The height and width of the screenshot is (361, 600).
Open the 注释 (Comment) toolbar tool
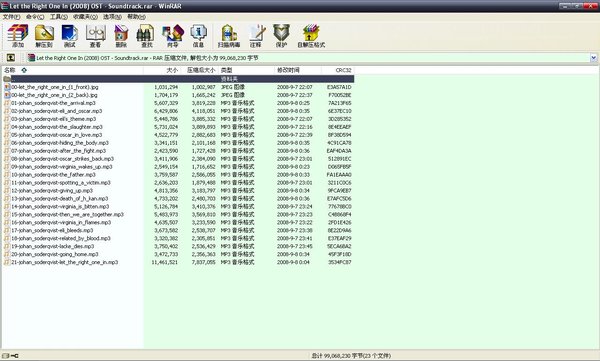click(256, 36)
